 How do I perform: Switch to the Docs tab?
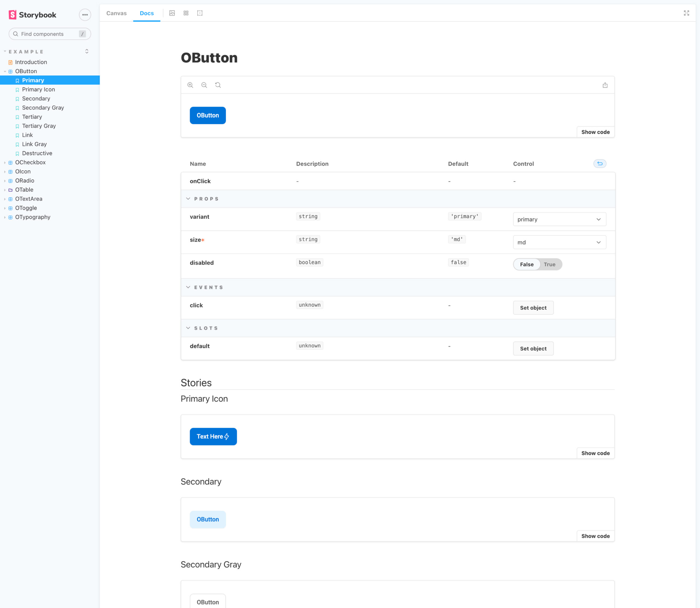pyautogui.click(x=147, y=13)
